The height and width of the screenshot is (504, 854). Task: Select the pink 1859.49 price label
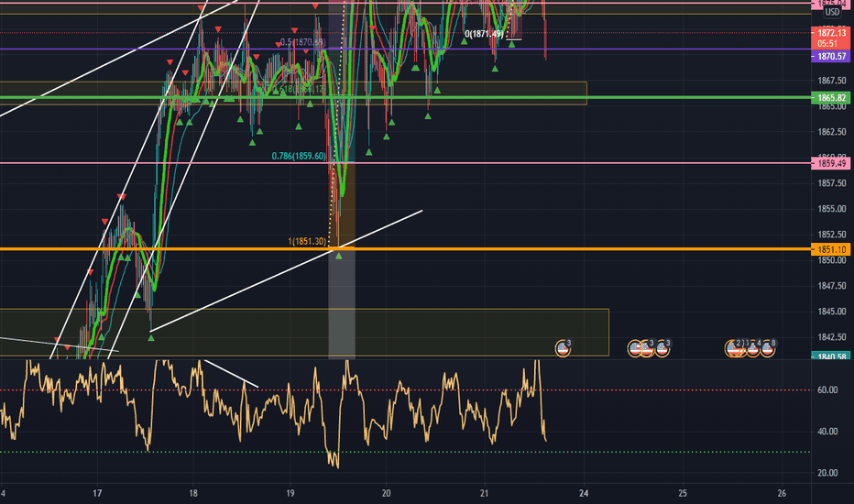coord(831,163)
